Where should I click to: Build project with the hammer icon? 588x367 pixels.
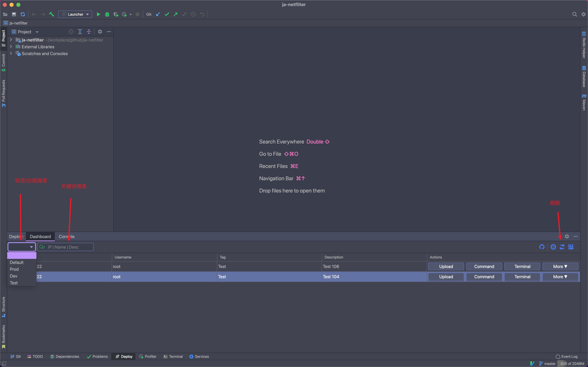52,14
